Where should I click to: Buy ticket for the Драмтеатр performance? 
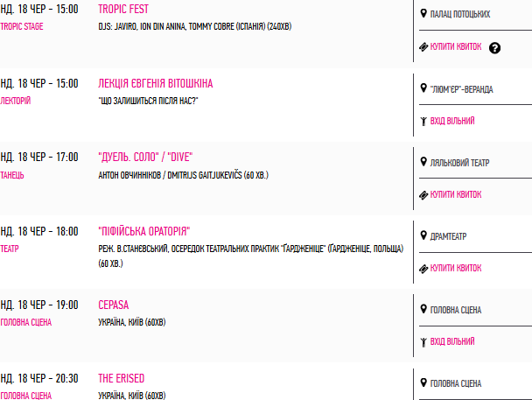click(456, 268)
